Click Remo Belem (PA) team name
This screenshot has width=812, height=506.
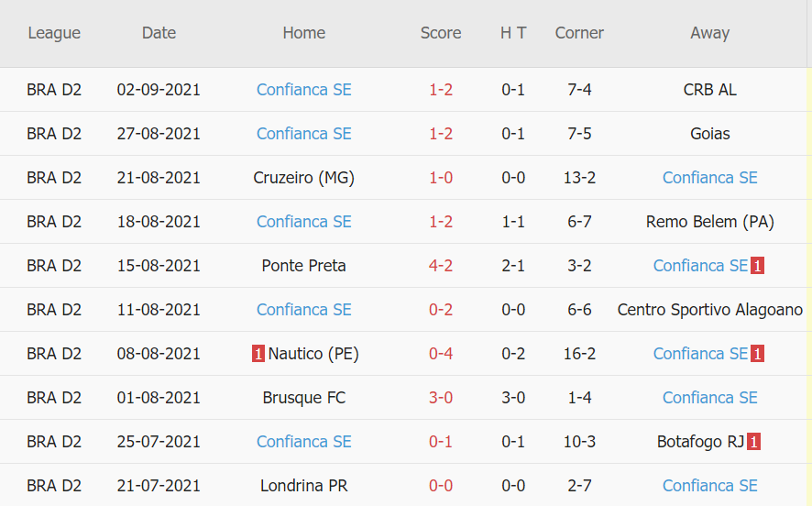[709, 222]
